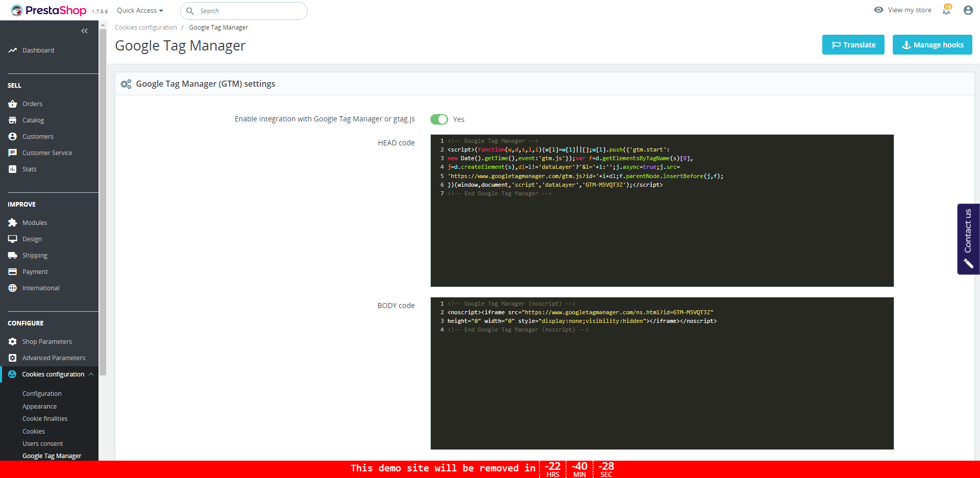Click the Modules puzzle icon
Viewport: 980px width, 478px height.
point(13,222)
